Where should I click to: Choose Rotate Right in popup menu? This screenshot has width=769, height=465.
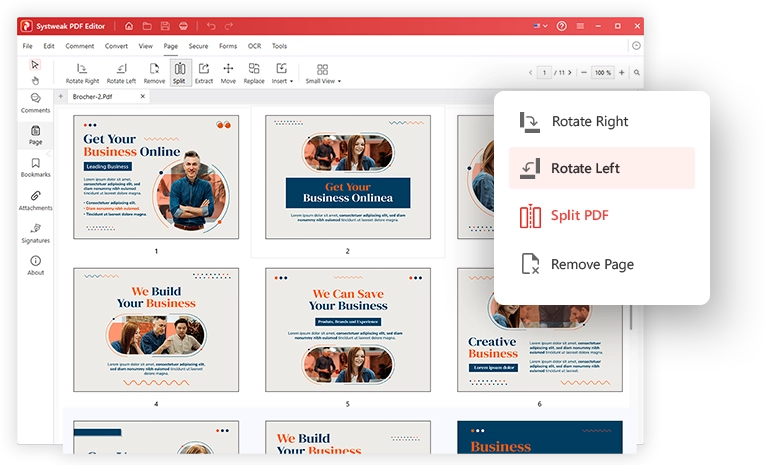[602, 121]
